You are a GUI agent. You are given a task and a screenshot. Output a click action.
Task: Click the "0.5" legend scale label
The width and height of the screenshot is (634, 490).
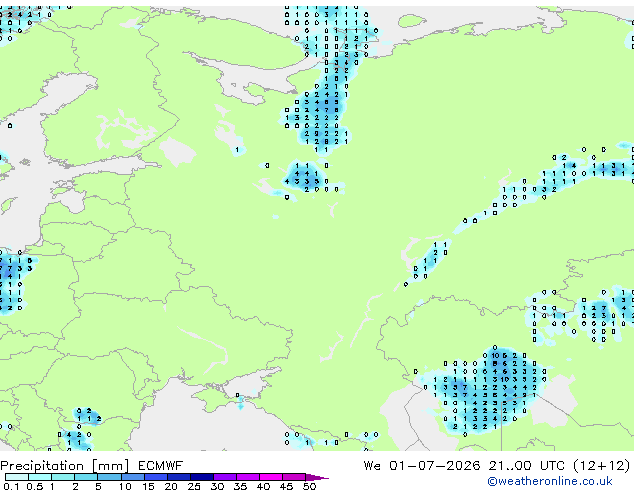point(35,486)
